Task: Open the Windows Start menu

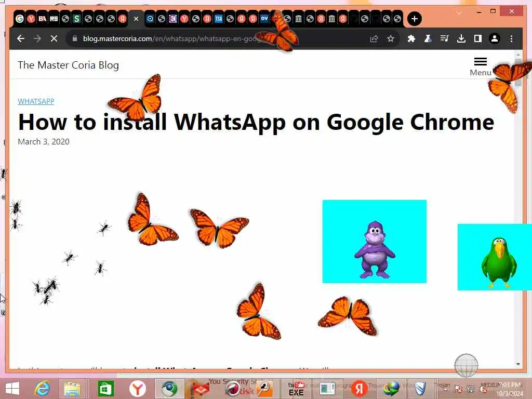Action: 12,389
